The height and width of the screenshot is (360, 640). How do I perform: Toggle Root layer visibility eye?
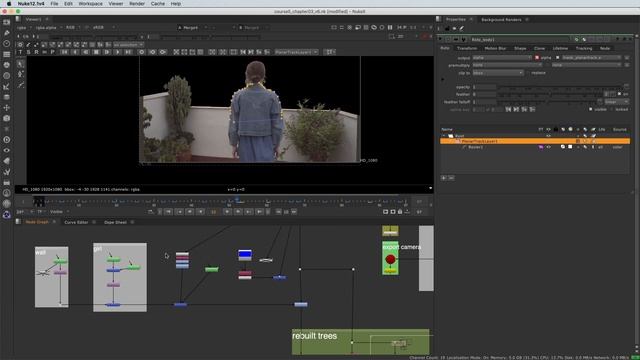[549, 136]
